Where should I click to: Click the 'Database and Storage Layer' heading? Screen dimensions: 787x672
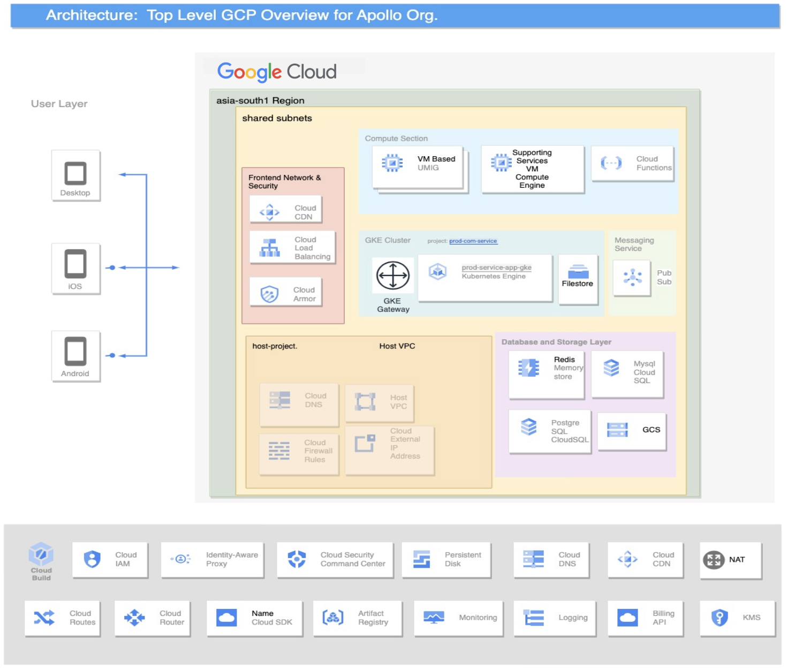556,342
